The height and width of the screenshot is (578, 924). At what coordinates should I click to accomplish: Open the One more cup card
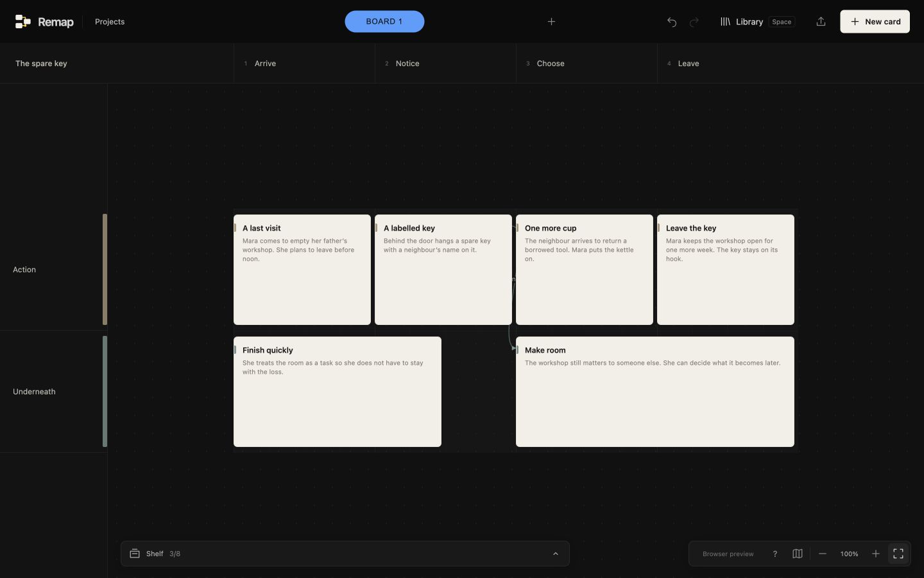click(585, 270)
